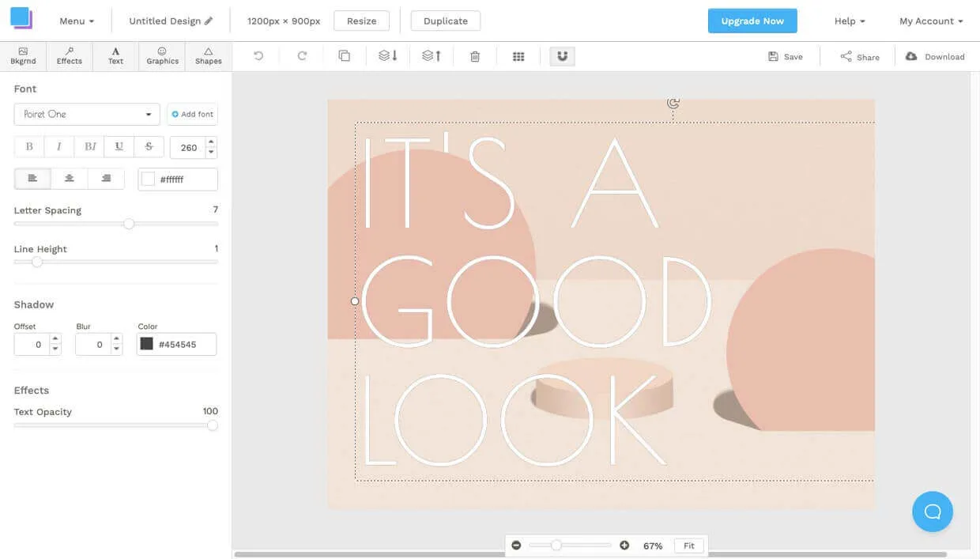Open the Shapes tab
The width and height of the screenshot is (980, 559).
[209, 56]
